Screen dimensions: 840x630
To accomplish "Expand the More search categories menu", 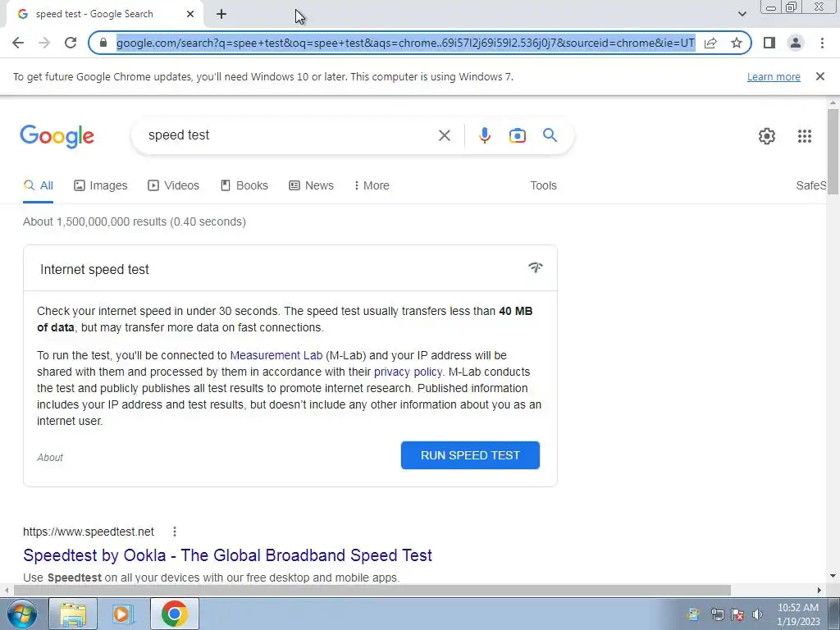I will point(372,185).
